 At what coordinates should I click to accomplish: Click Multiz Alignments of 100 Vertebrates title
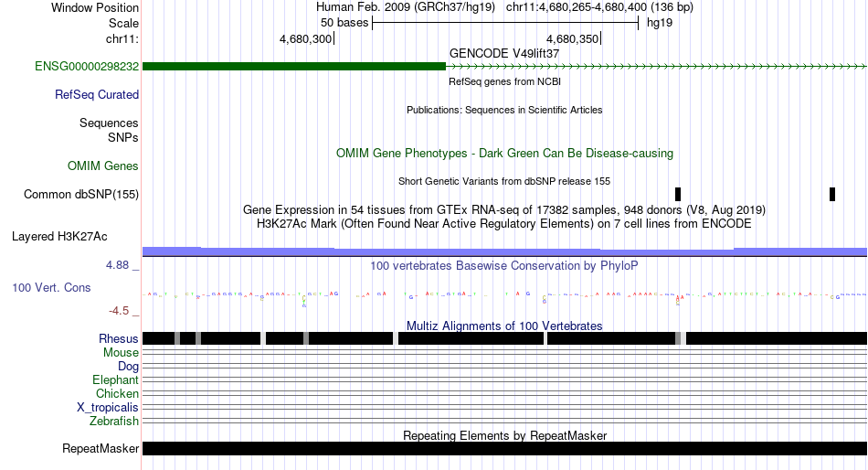click(504, 326)
